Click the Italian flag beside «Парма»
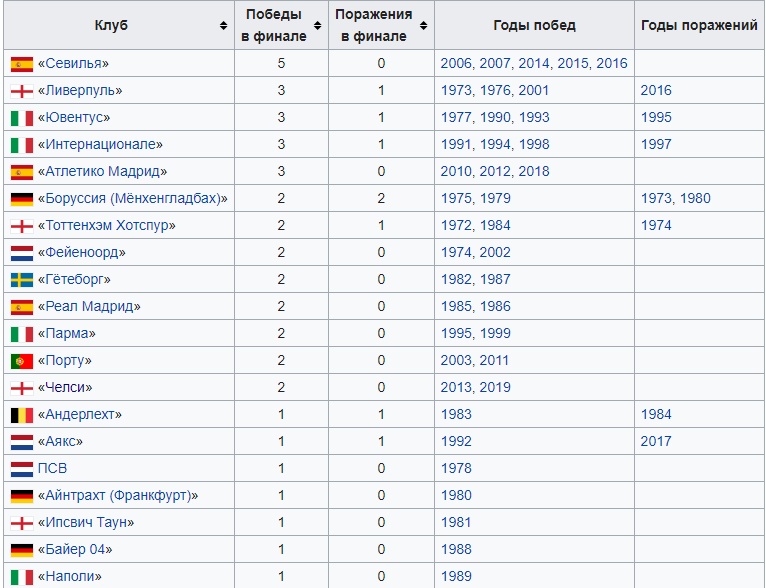Screen dimensions: 766x588 pos(22,334)
